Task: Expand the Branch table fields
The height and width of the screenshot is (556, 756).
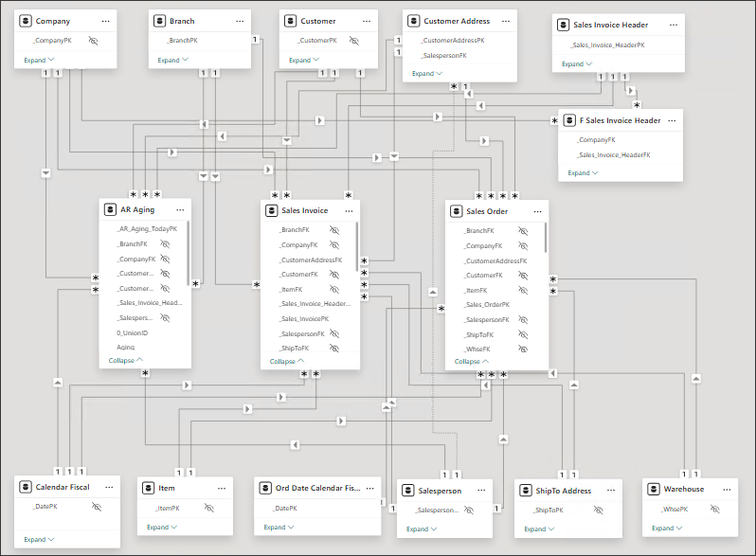Action: click(172, 60)
